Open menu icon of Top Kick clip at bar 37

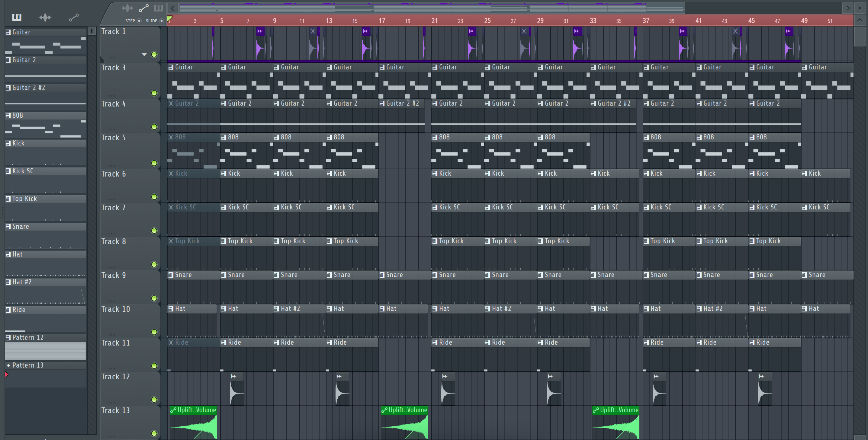pos(646,241)
